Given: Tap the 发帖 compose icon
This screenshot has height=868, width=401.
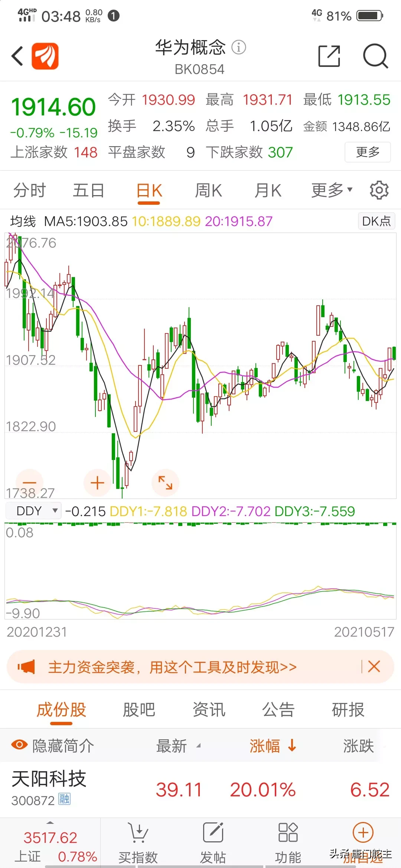Looking at the screenshot, I should click(213, 832).
